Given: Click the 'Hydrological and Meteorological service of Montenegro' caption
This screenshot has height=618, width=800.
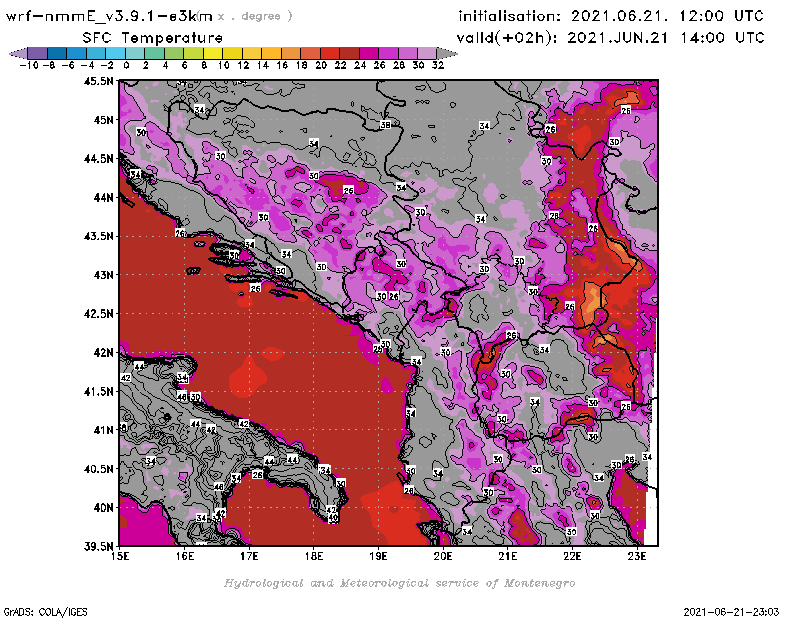Looking at the screenshot, I should pos(399,583).
